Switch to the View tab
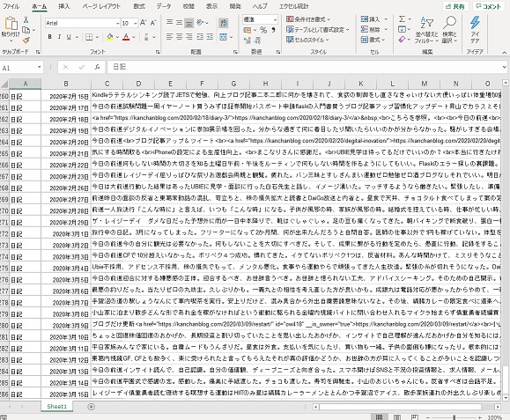 click(x=211, y=6)
